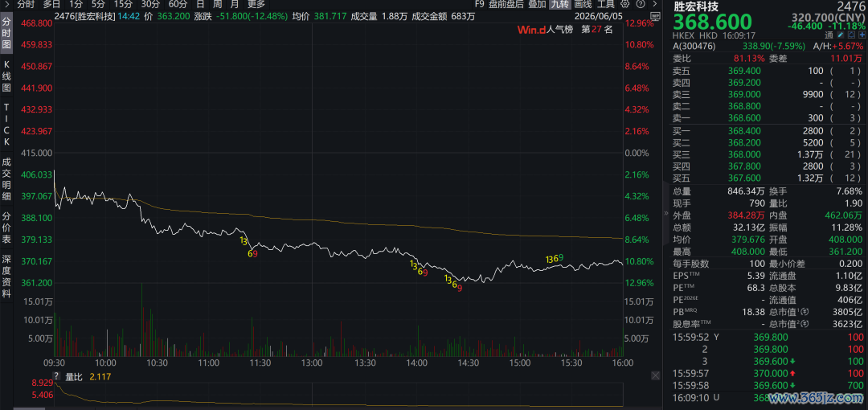Click the 15:59:57 trade at 370.000
The width and height of the screenshot is (868, 410).
(768, 374)
